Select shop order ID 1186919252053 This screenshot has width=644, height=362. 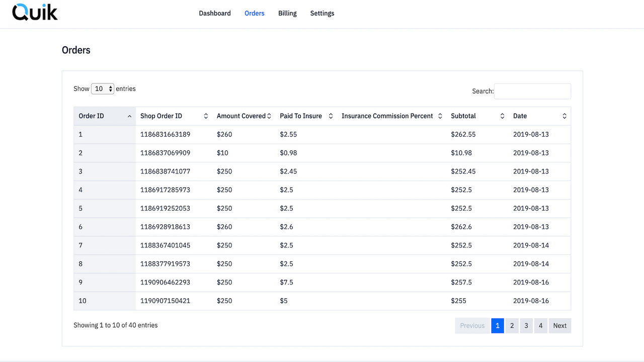click(165, 208)
